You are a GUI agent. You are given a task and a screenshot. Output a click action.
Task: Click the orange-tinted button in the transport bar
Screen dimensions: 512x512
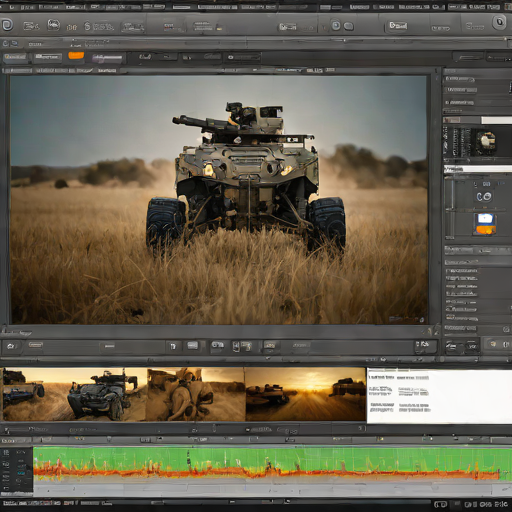tap(270, 346)
